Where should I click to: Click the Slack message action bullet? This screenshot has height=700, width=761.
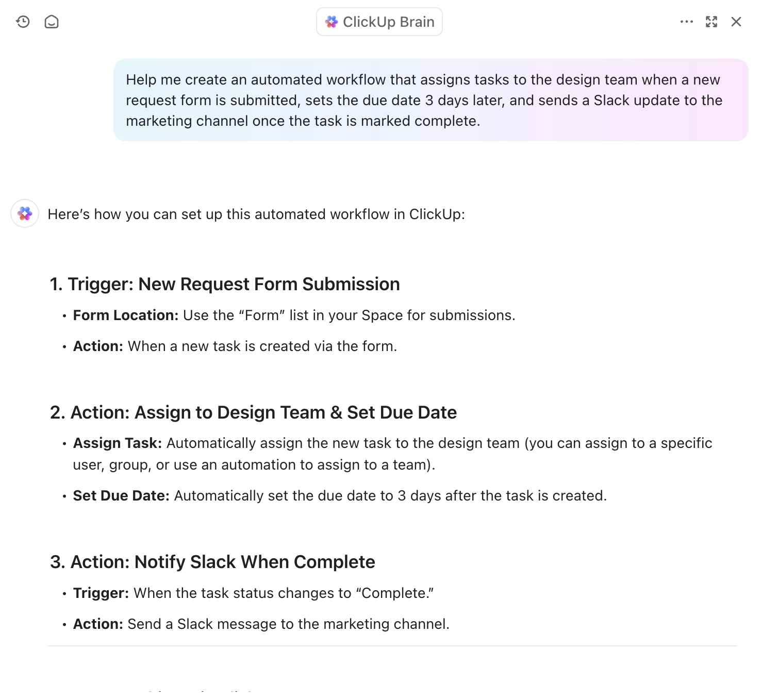(x=260, y=624)
